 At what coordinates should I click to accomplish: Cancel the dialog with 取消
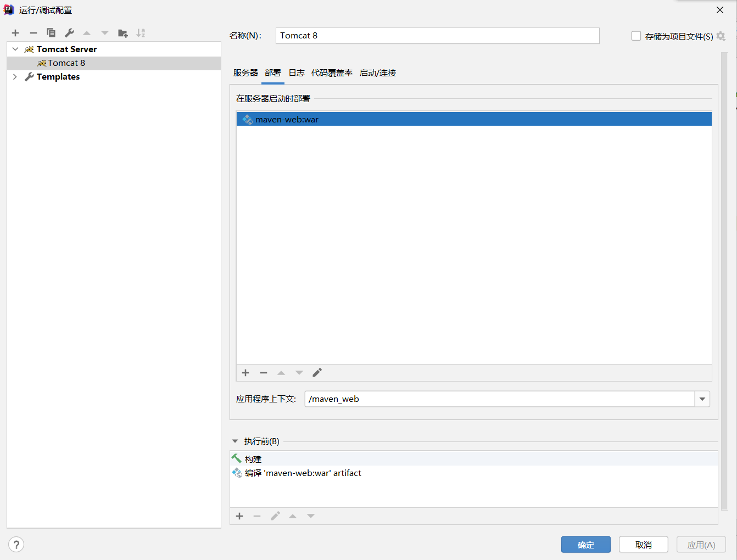pos(644,545)
